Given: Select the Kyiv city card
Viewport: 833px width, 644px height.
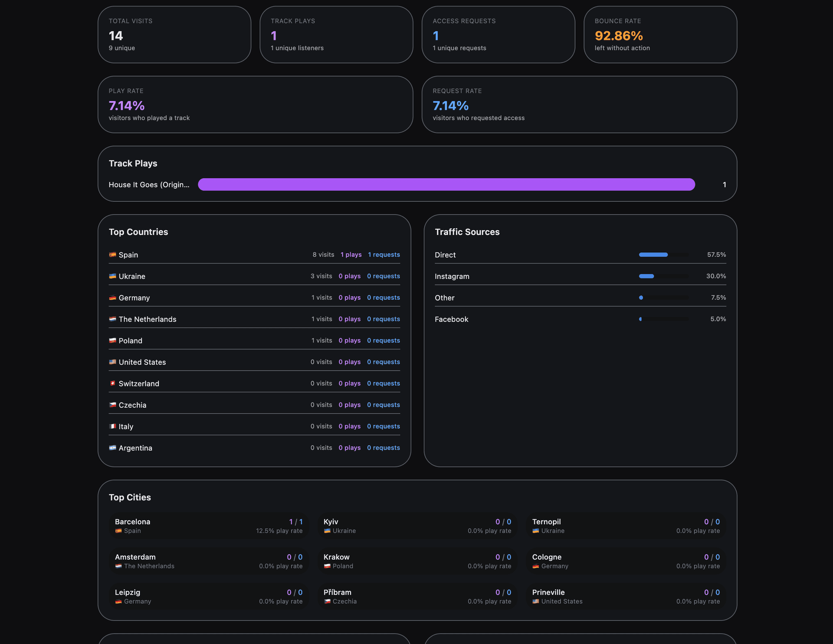Looking at the screenshot, I should coord(416,526).
